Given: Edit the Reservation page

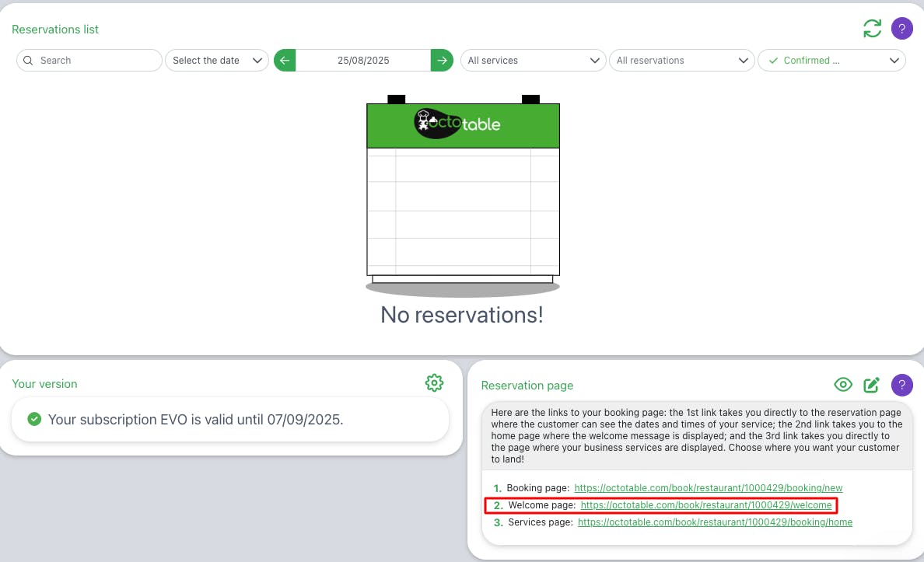Looking at the screenshot, I should (872, 385).
